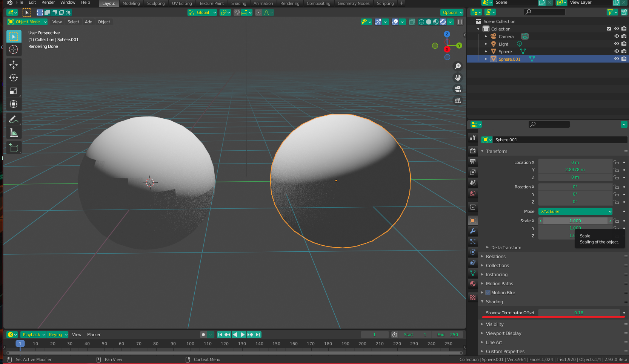Open the Render properties tab
This screenshot has width=629, height=364.
pyautogui.click(x=473, y=151)
